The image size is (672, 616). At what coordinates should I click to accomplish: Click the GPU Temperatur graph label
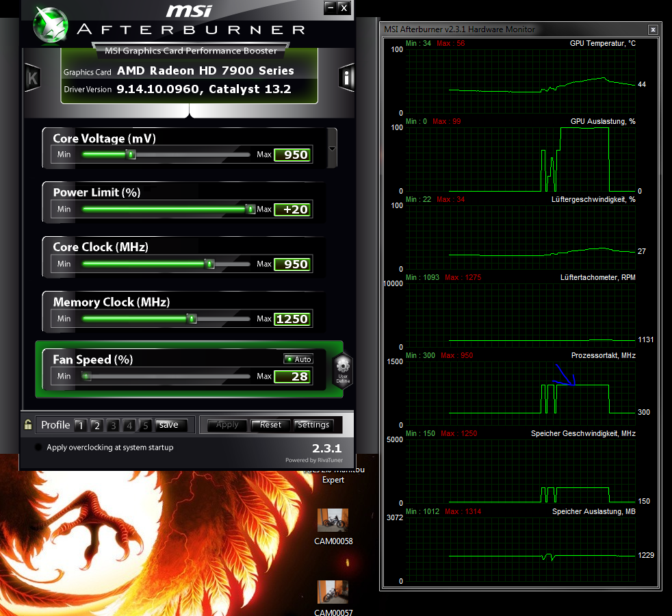pyautogui.click(x=603, y=43)
